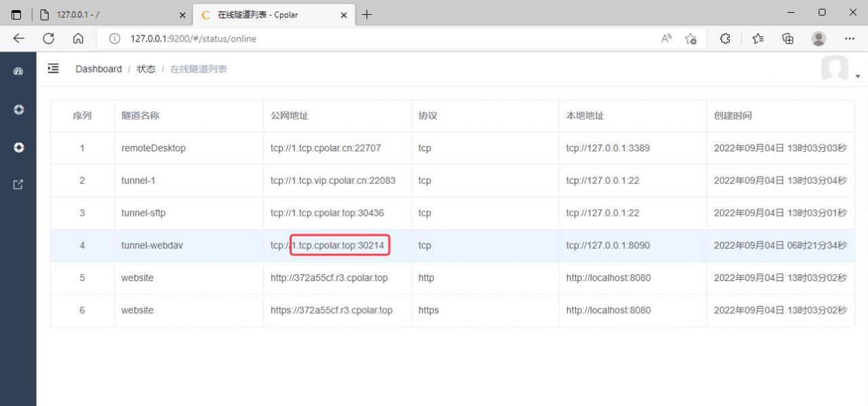The width and height of the screenshot is (868, 406).
Task: Click local address tcp://127.0.0.1:8090
Action: pyautogui.click(x=608, y=245)
